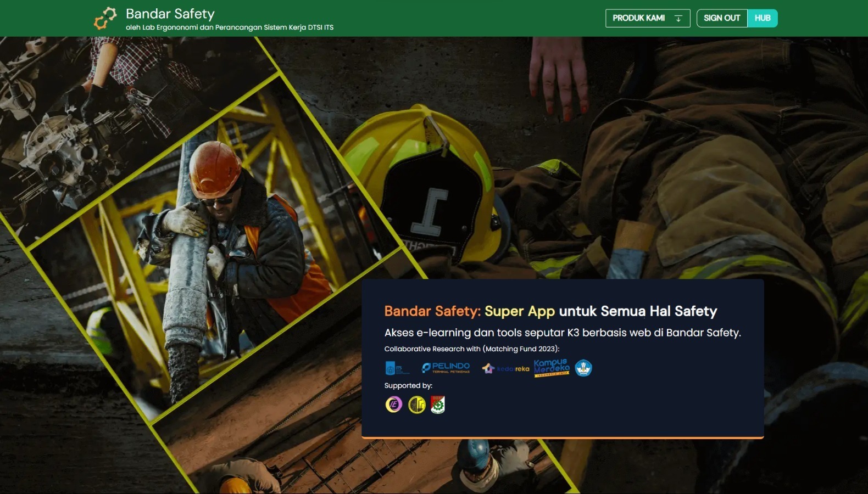Click the Kedaireka partner logo
This screenshot has width=868, height=494.
pos(505,368)
